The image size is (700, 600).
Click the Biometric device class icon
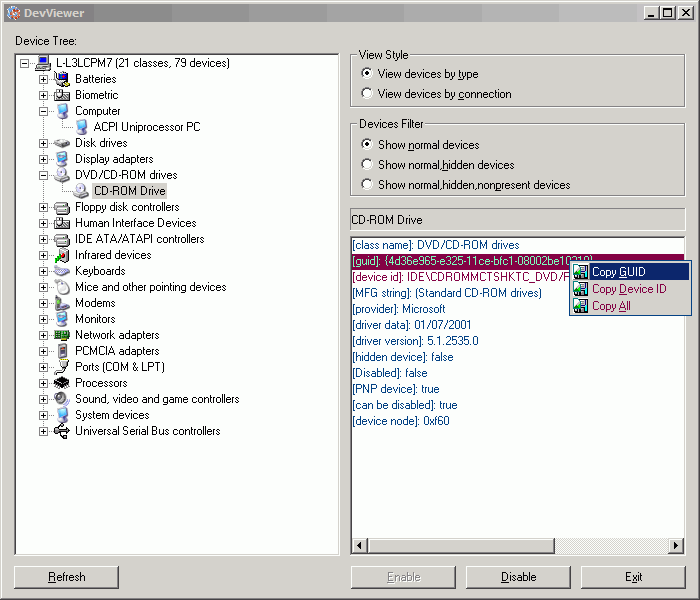point(62,95)
